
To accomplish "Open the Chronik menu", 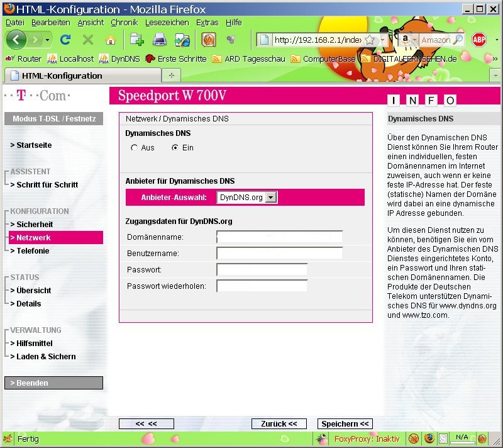I will (x=124, y=23).
